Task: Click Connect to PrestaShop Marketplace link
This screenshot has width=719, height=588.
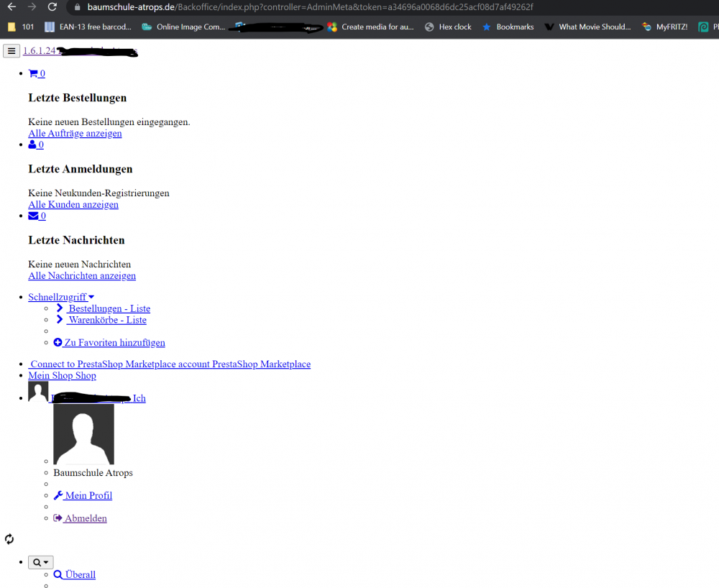Action: [x=170, y=364]
